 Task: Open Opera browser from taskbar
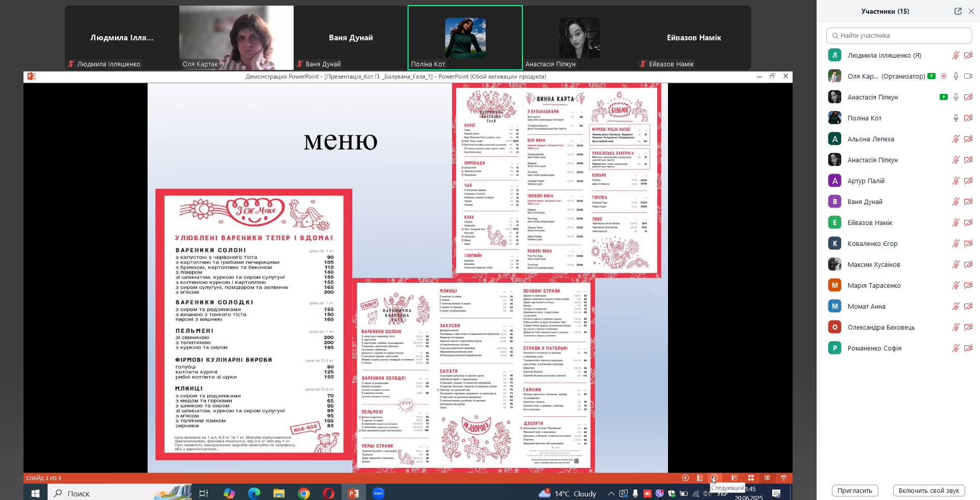pyautogui.click(x=328, y=493)
